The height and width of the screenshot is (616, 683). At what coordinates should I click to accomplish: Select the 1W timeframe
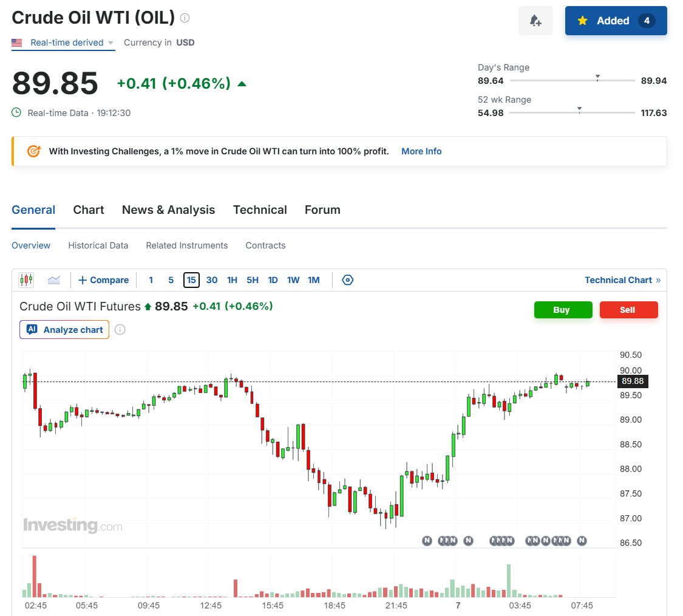click(x=293, y=280)
